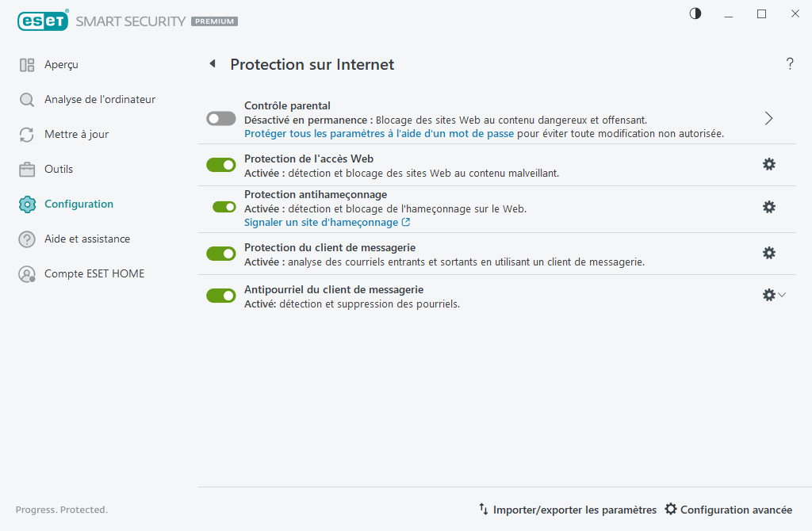
Task: Click Importer/exporter les paramètres
Action: 573,510
